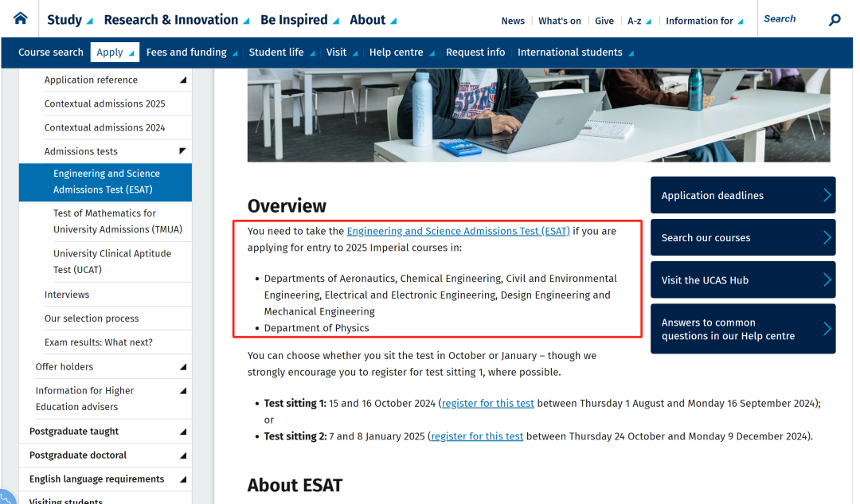Viewport: 860px width, 504px height.
Task: Open Contextual admissions 2024
Action: point(105,127)
